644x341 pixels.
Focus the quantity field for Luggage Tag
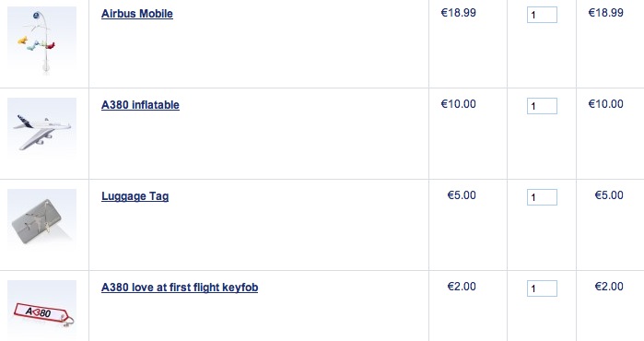[542, 197]
